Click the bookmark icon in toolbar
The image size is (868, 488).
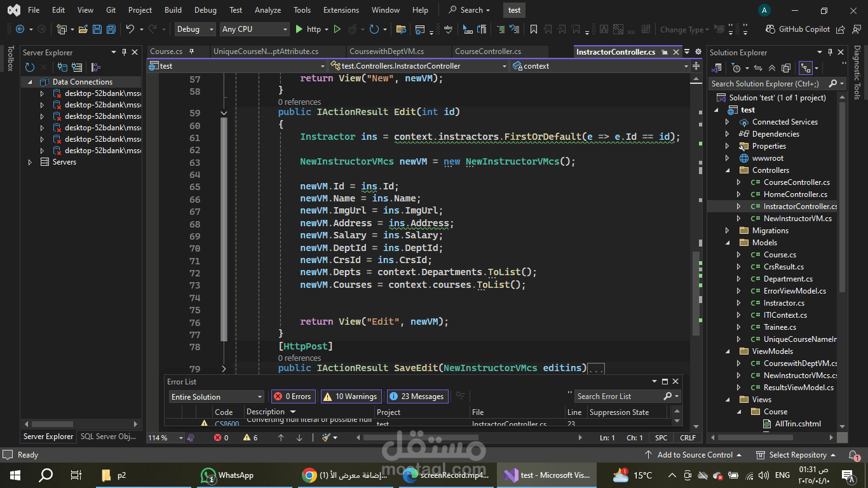[534, 29]
